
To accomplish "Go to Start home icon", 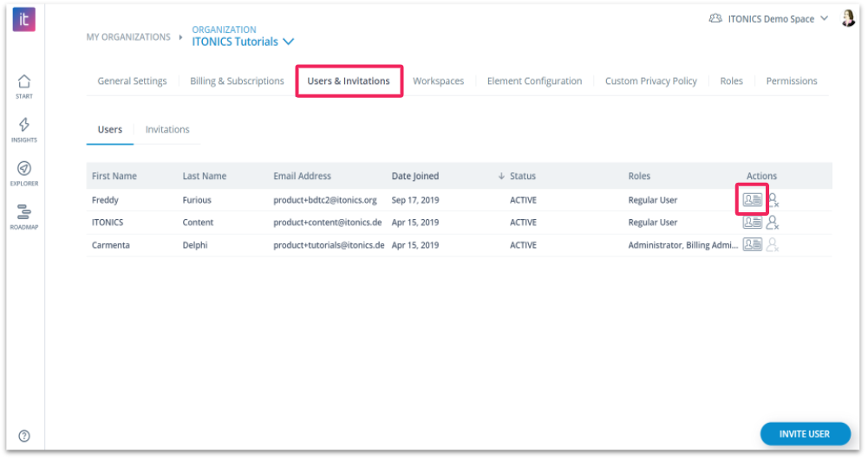I will (23, 81).
